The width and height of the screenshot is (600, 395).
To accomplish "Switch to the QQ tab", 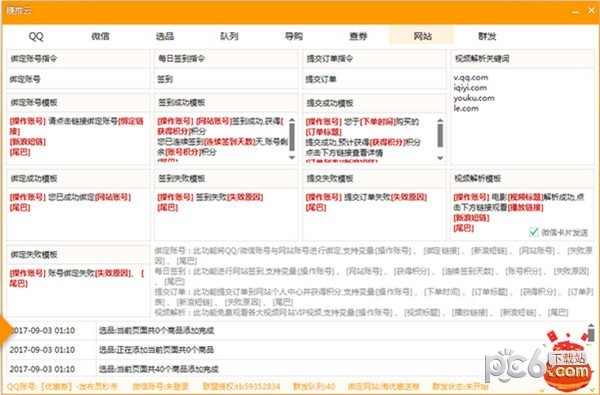I will coord(36,36).
